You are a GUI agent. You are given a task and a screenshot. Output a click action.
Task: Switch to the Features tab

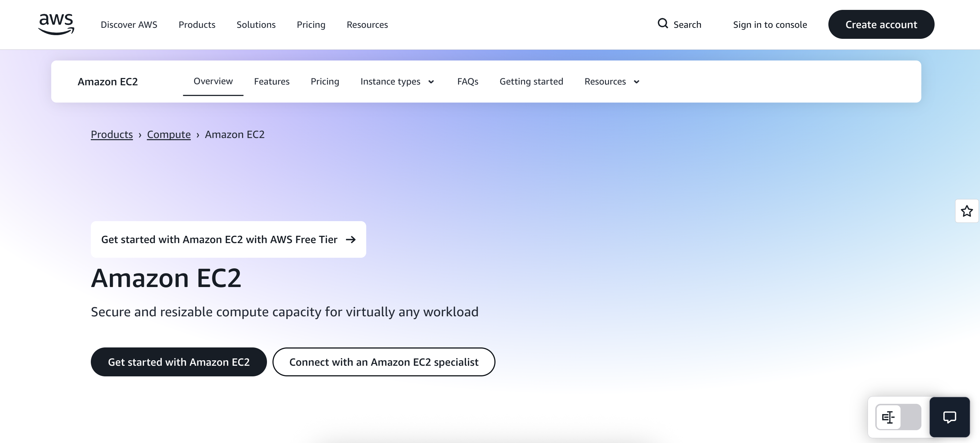pyautogui.click(x=272, y=81)
